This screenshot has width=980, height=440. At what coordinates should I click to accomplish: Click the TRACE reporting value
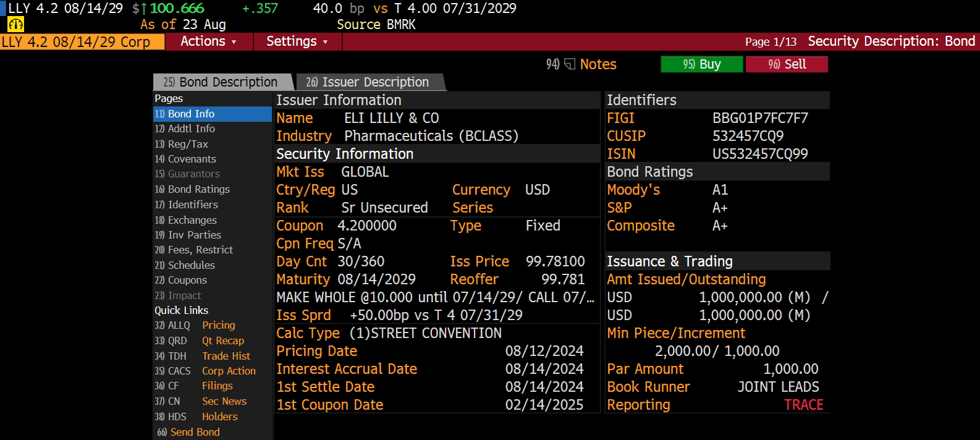(x=804, y=405)
